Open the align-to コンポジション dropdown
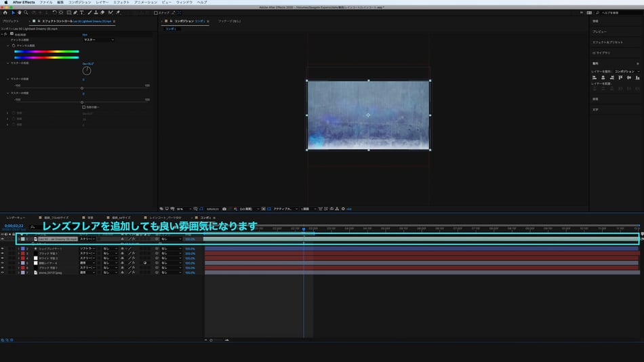 click(x=626, y=71)
